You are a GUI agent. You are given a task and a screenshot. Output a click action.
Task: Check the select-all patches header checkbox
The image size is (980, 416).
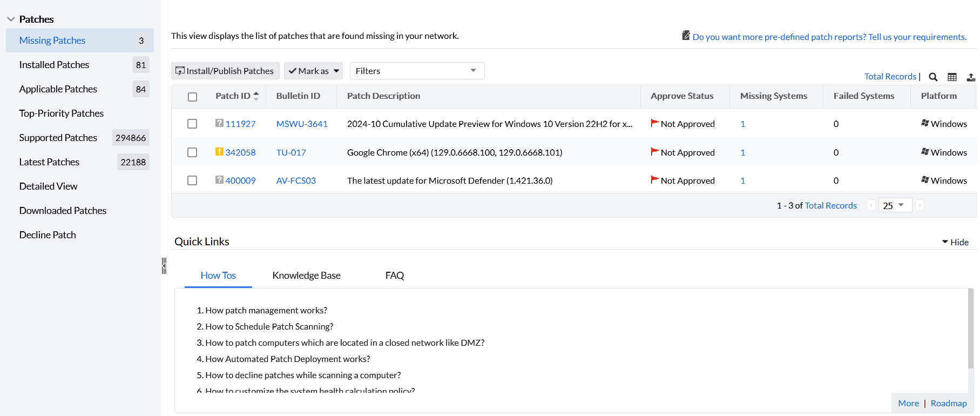pos(192,97)
